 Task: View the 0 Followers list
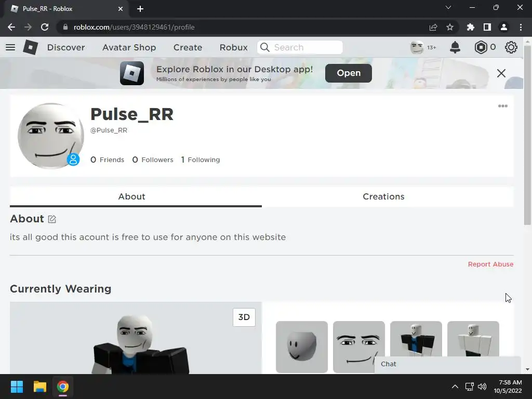[153, 160]
